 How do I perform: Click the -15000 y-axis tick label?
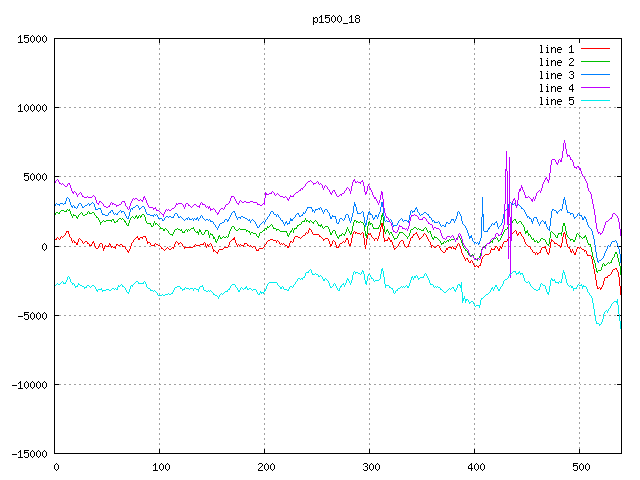28,453
